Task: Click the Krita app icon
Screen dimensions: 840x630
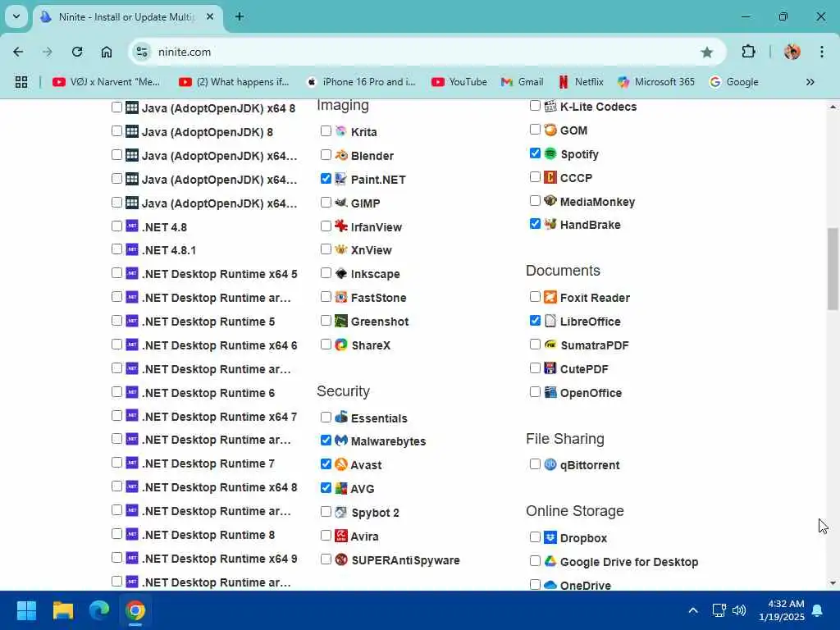Action: [x=340, y=131]
